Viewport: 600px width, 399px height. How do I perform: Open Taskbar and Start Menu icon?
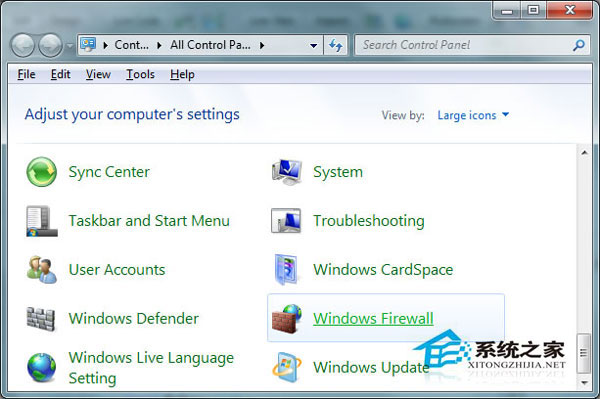pos(42,221)
